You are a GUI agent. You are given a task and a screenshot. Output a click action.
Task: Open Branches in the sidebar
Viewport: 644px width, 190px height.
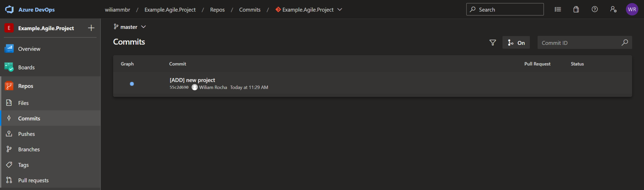50,149
